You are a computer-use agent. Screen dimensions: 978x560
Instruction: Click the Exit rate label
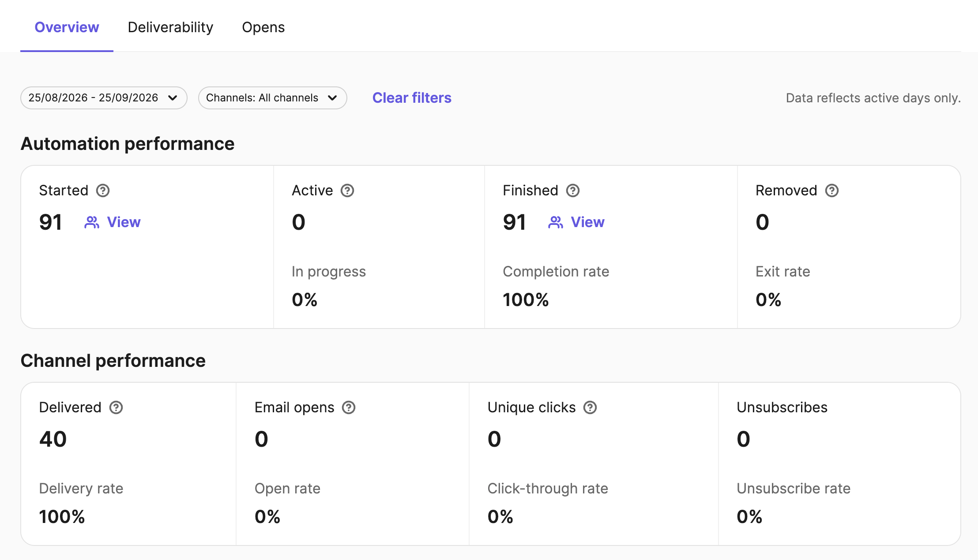[x=782, y=272]
